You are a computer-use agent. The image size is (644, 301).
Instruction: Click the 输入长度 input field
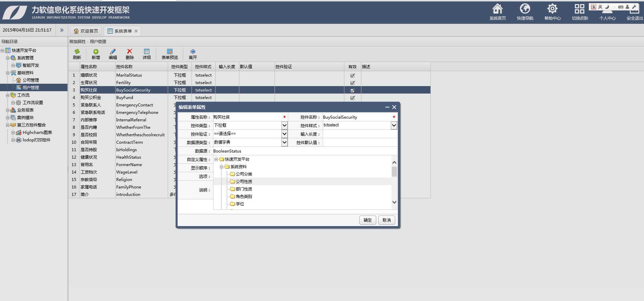point(360,134)
